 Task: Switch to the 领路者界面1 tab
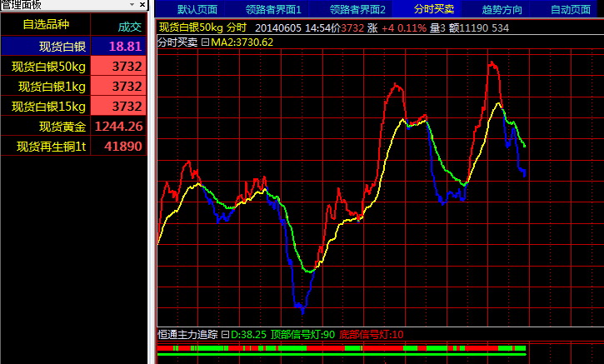(273, 9)
